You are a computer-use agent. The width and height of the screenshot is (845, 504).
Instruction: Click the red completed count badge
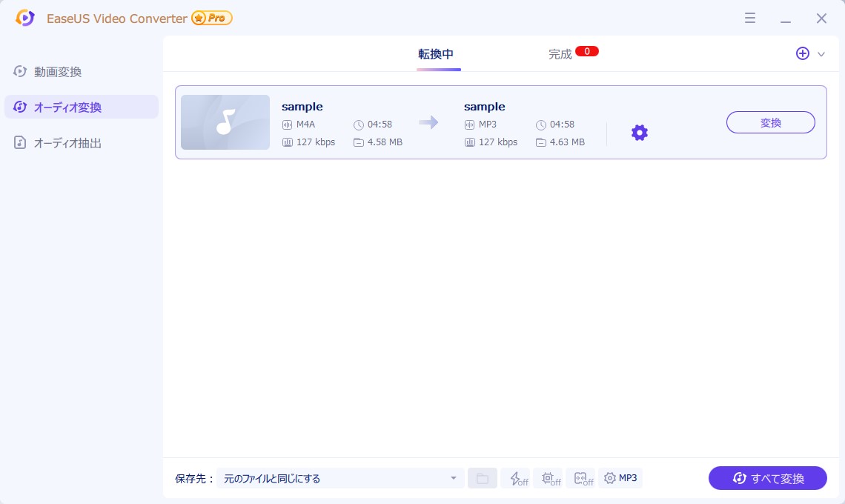pos(586,52)
